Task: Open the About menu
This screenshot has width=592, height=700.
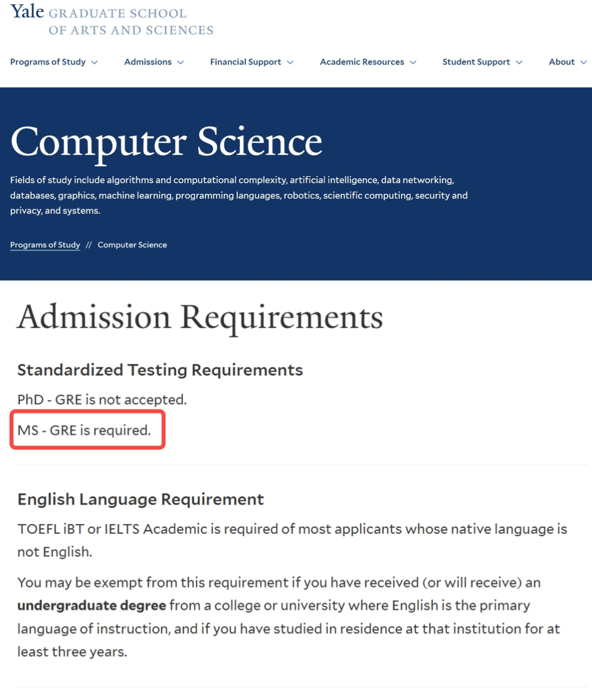Action: [x=568, y=62]
